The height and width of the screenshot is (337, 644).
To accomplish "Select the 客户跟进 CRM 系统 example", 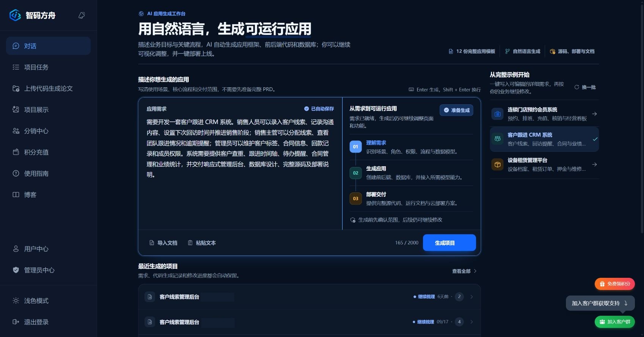I will click(x=544, y=139).
